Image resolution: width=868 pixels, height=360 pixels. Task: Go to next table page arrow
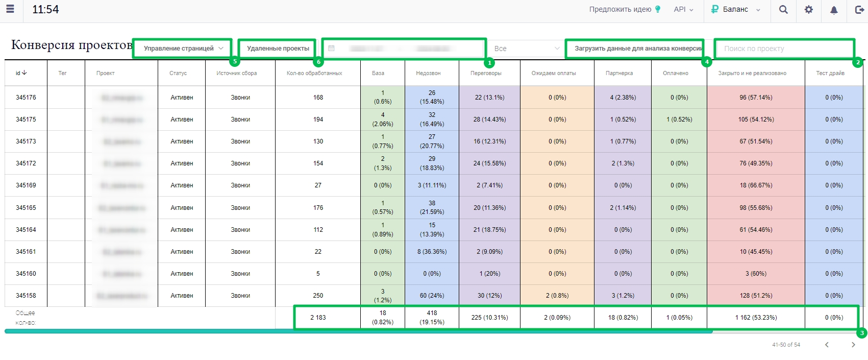[853, 345]
